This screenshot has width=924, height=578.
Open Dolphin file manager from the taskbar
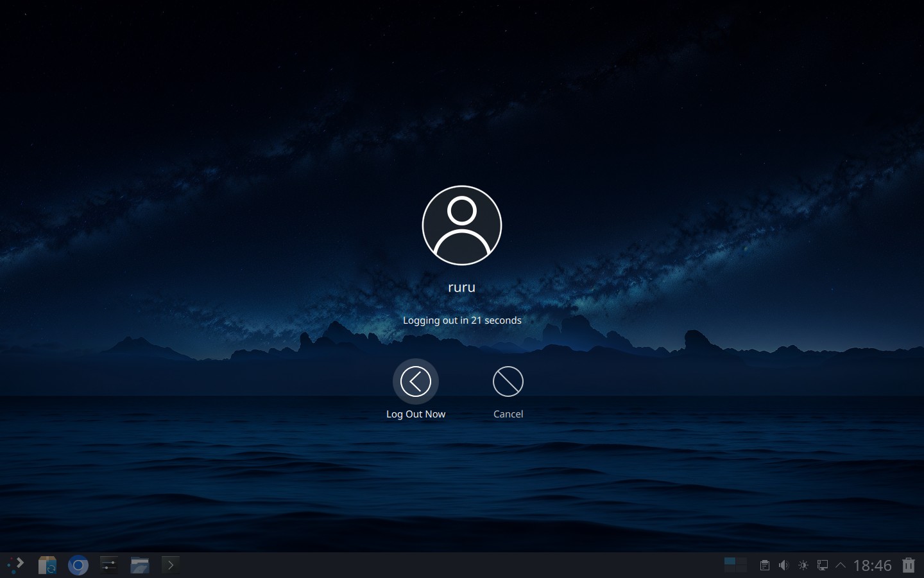coord(139,565)
